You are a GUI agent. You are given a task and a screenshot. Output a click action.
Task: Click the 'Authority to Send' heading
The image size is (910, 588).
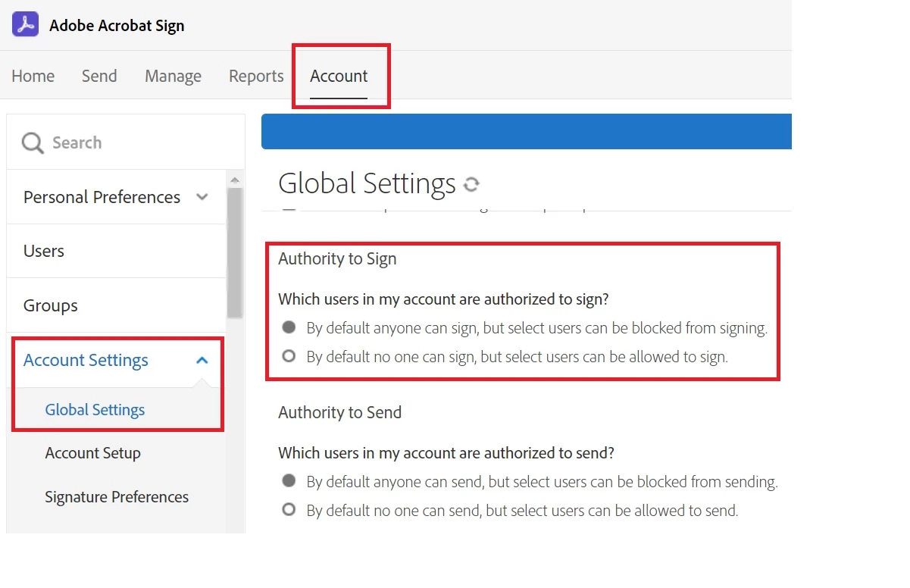click(x=339, y=413)
